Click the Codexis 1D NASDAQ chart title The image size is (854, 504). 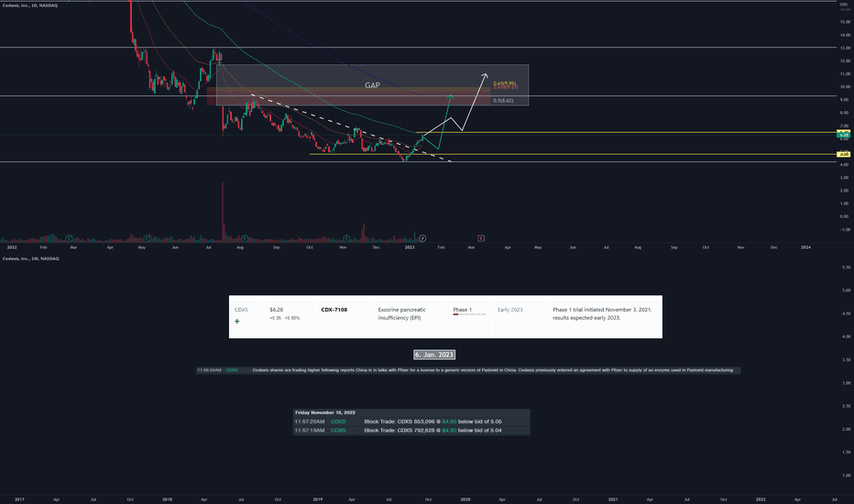(30, 5)
